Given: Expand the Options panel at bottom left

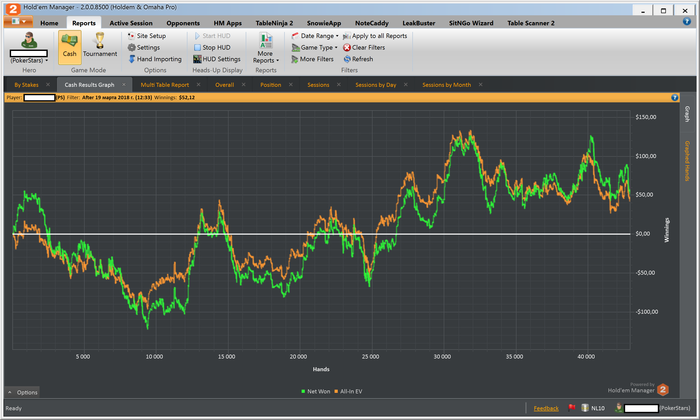Looking at the screenshot, I should 22,392.
